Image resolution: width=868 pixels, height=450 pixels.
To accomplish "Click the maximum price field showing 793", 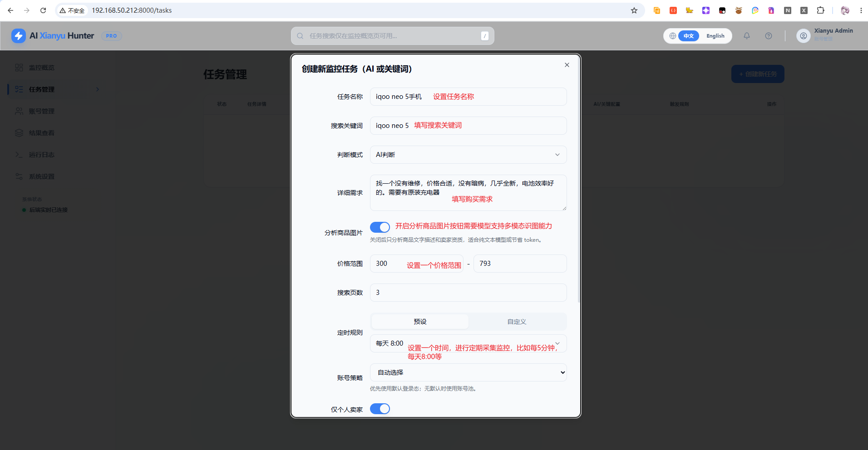I will [520, 264].
